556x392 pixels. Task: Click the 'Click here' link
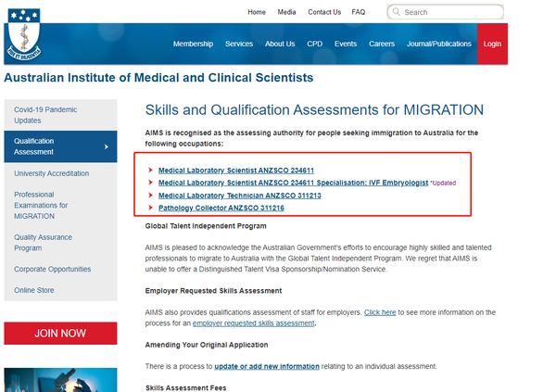(x=380, y=312)
